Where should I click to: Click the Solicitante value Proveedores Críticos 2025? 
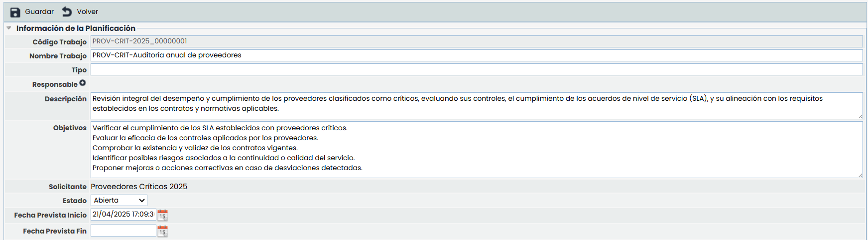click(139, 187)
